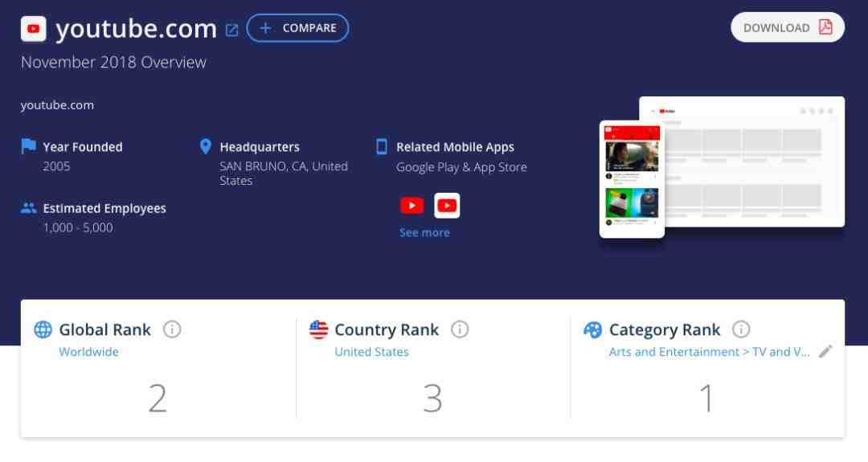Click the YouTube favicon beside site title
This screenshot has width=868, height=462.
point(33,29)
